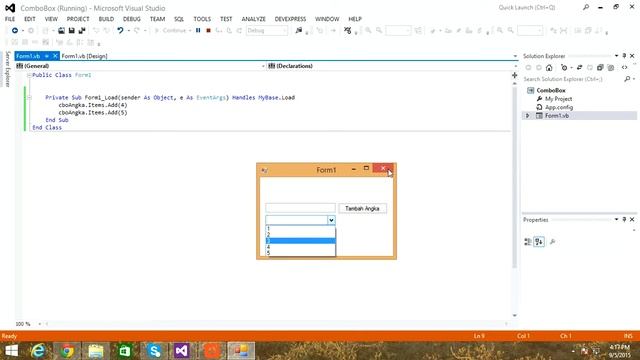Click the Visual Studio taskbar icon

(x=182, y=351)
